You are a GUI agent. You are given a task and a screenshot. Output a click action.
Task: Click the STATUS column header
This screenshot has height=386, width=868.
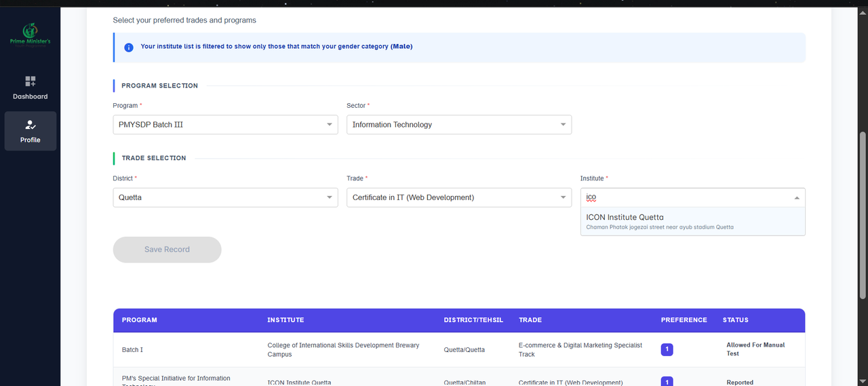[736, 320]
